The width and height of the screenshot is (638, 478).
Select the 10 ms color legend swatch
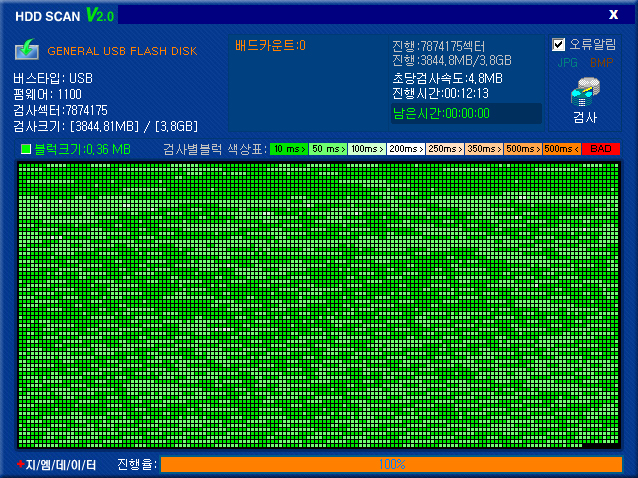289,149
